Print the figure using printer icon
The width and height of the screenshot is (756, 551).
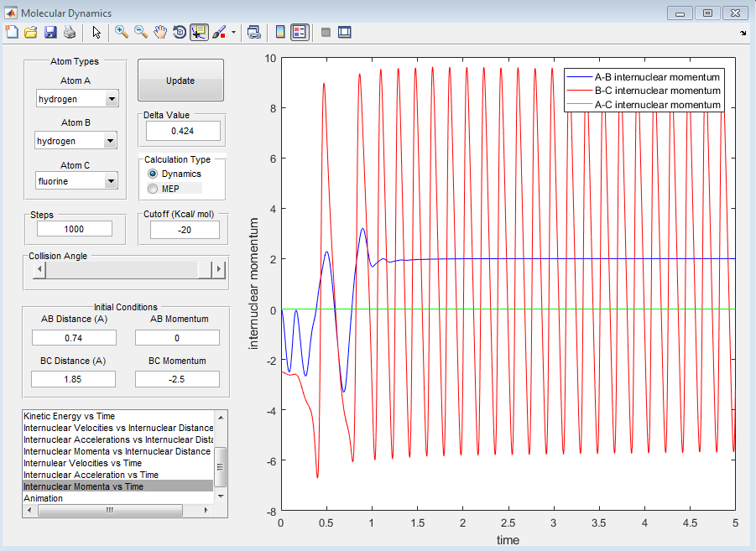tap(70, 33)
